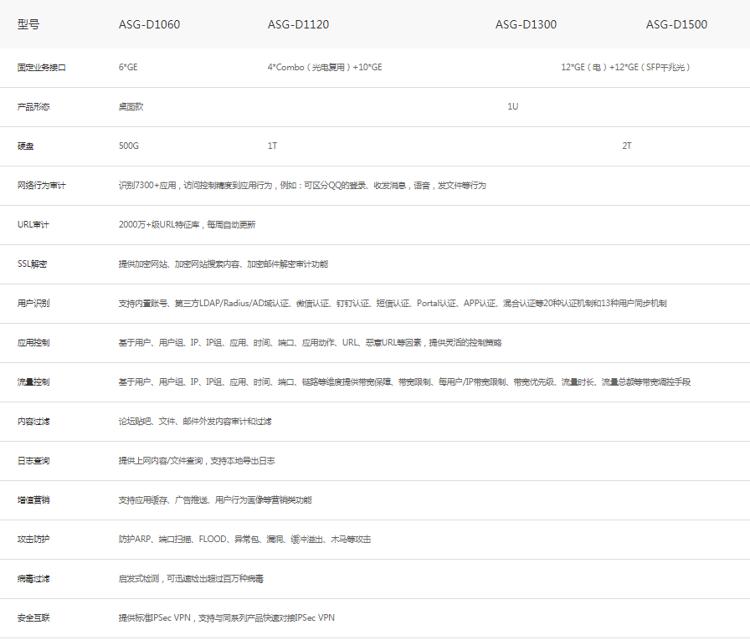Screen dimensions: 750x640
Task: Click the ASG-D1300 model header
Action: [526, 24]
